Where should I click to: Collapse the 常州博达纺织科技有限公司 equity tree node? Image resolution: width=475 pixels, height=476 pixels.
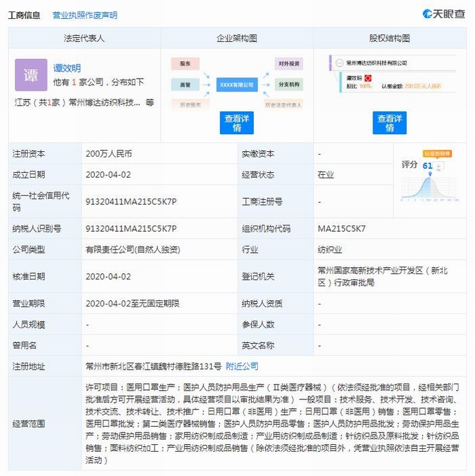(x=338, y=63)
